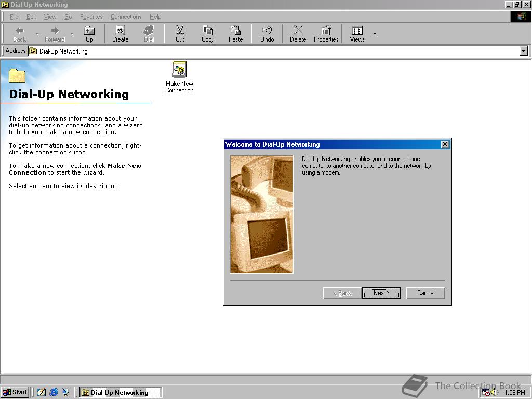Click the Dial-Up Networking heading in left pane
Viewport: 532px width, 399px height.
(69, 94)
